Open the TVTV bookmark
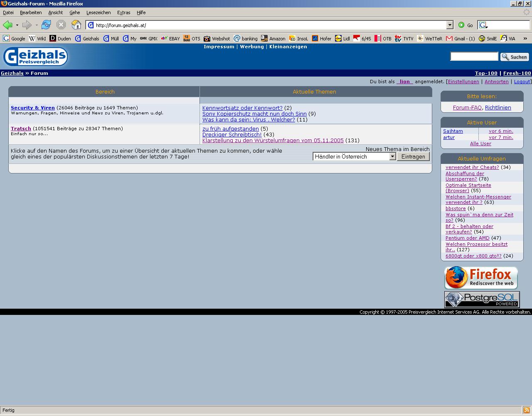Image resolution: width=532 pixels, height=416 pixels. tap(404, 39)
